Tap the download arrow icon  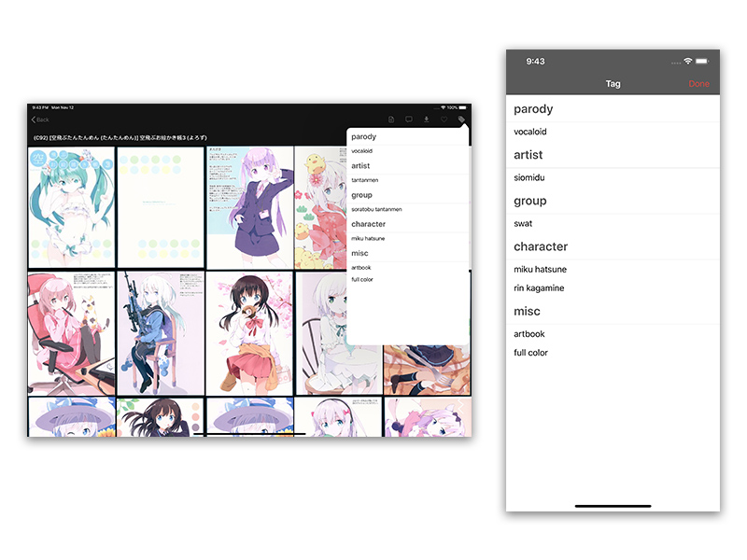pos(427,119)
